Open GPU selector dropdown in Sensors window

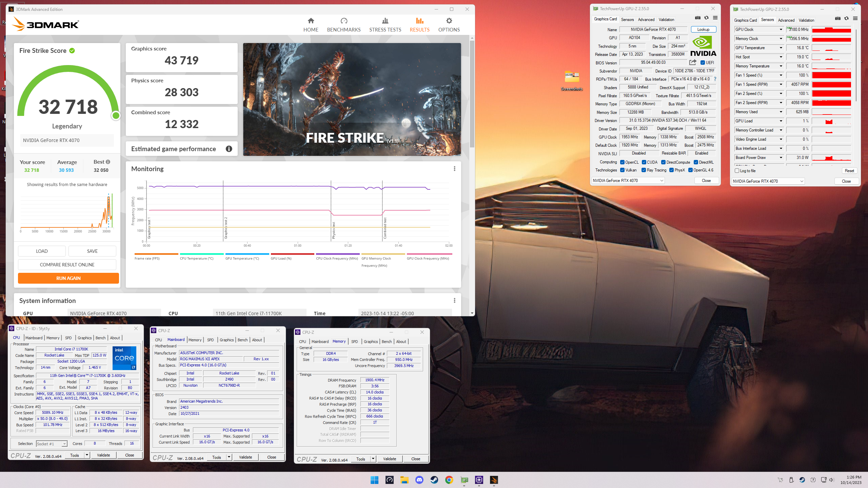coord(768,181)
